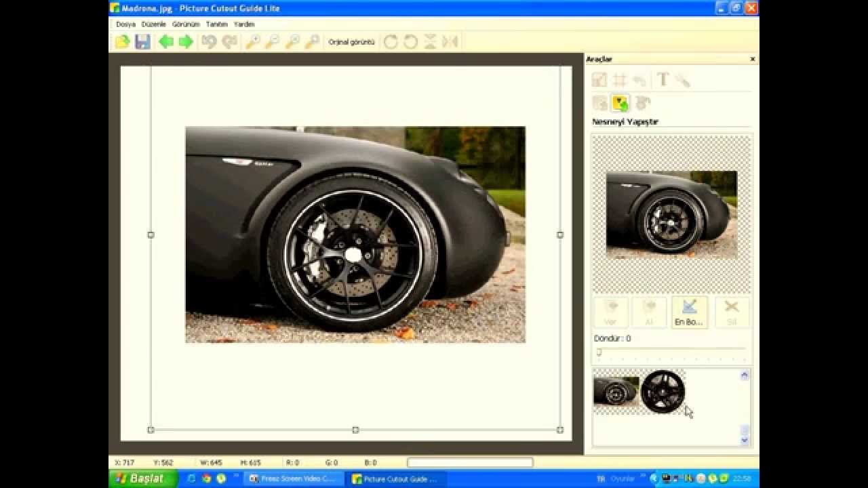
Task: Save the image with the floppy disk icon
Action: [x=142, y=42]
